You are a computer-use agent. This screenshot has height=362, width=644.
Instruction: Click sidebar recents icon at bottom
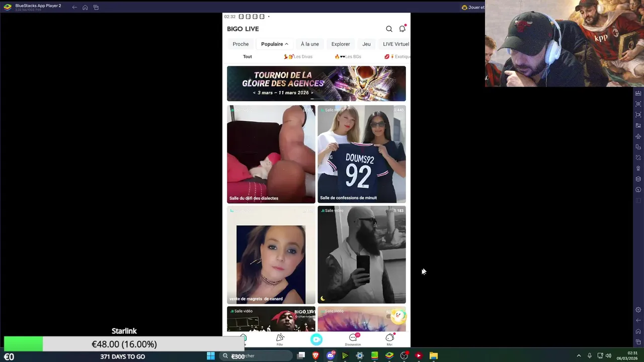[x=638, y=342]
